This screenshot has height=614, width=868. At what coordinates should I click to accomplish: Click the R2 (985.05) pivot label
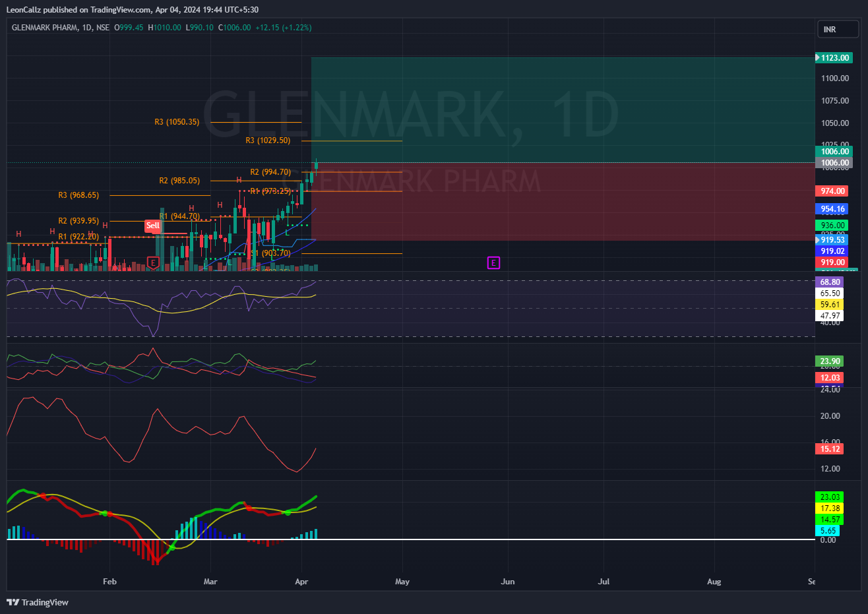(179, 181)
